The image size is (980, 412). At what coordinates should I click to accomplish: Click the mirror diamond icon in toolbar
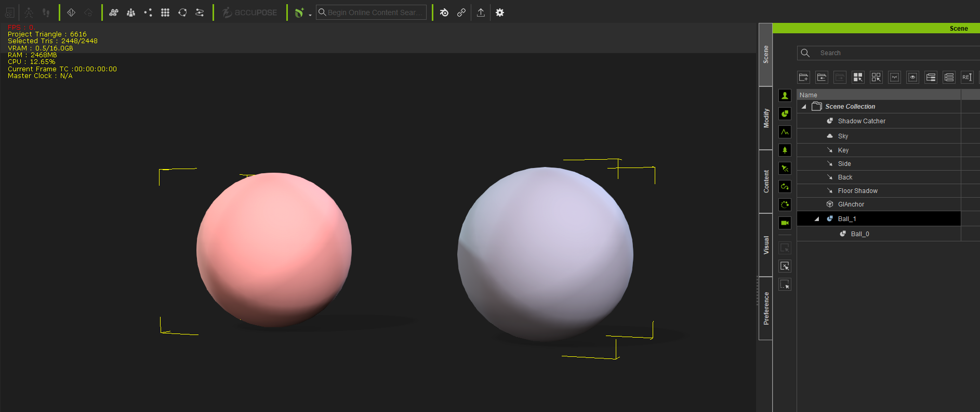(x=71, y=12)
